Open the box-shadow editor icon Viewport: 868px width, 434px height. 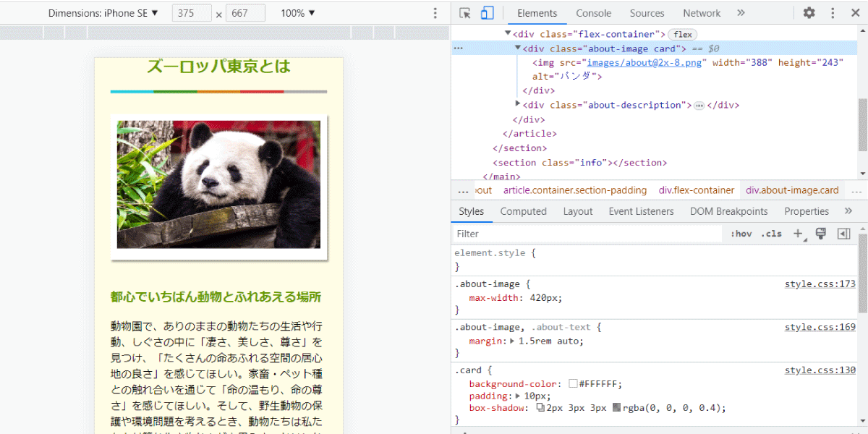click(540, 408)
